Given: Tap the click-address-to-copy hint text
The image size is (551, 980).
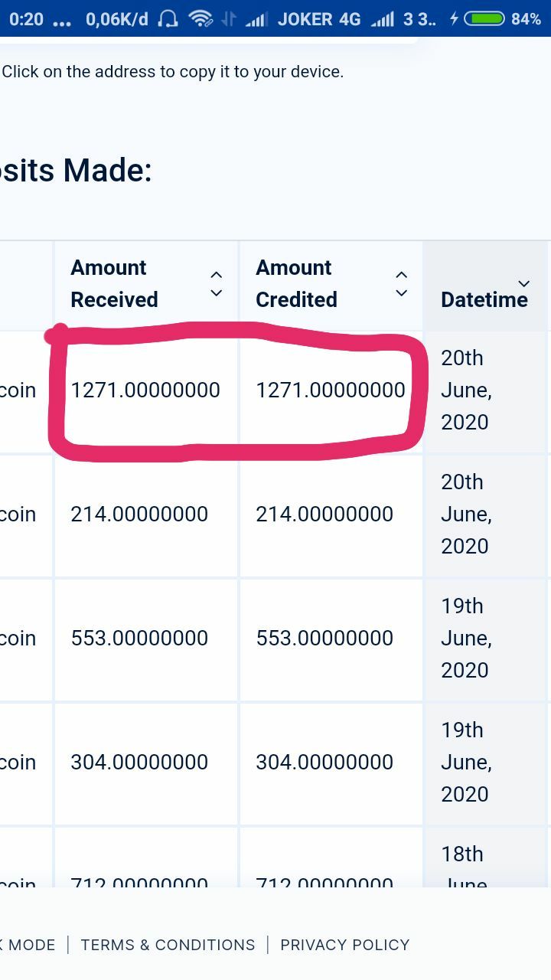Looking at the screenshot, I should click(173, 72).
